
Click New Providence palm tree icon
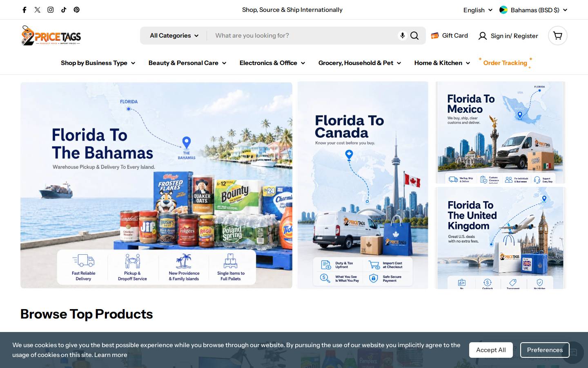coord(184,261)
